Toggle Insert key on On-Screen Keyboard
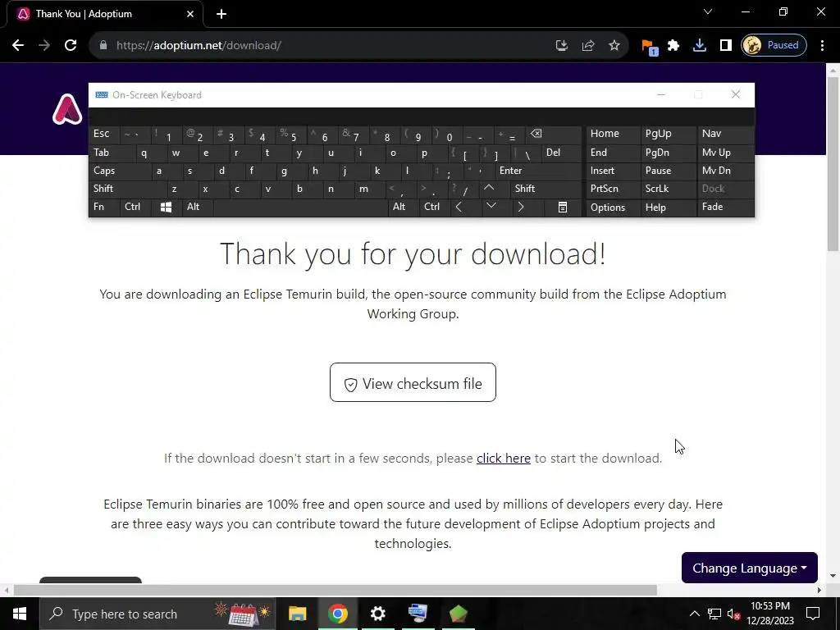Image resolution: width=840 pixels, height=630 pixels. click(613, 171)
